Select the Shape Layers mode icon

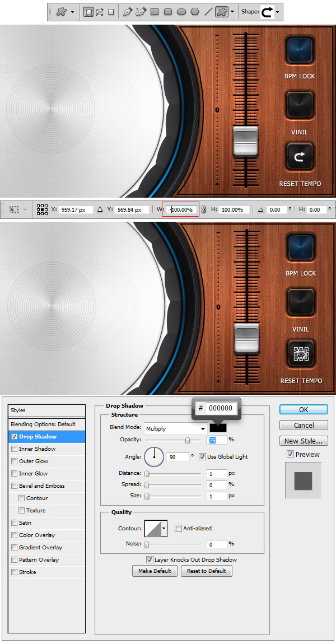88,12
